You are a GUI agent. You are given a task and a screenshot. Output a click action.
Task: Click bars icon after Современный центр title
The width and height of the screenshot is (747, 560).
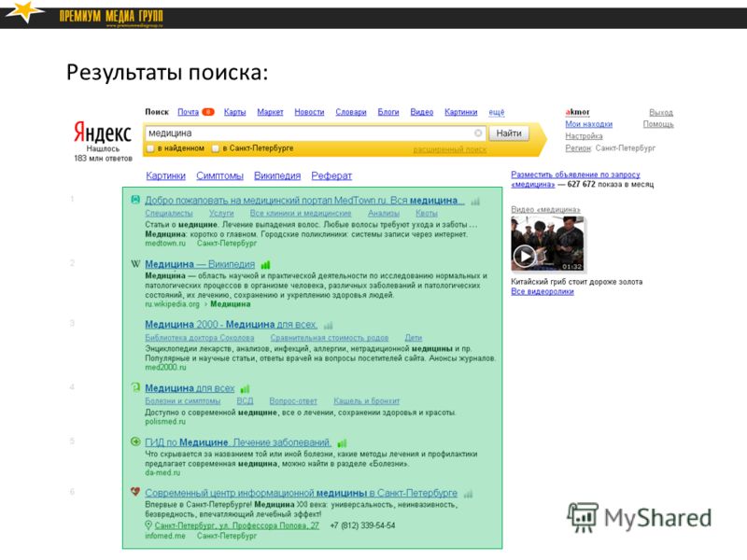[x=469, y=494]
